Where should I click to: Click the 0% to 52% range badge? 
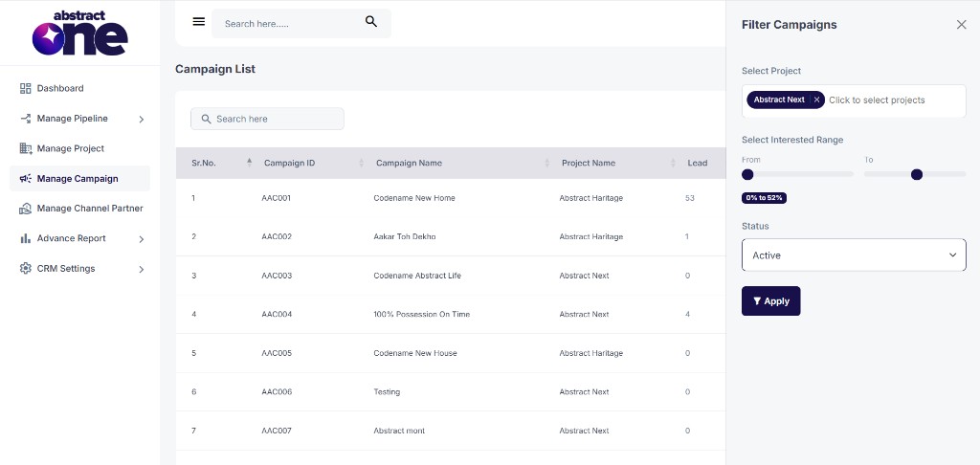click(x=765, y=197)
